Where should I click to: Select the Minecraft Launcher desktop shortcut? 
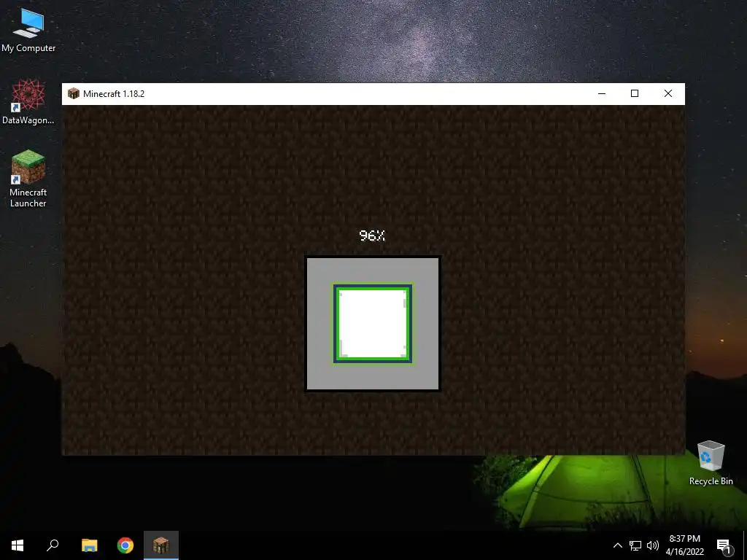(28, 179)
